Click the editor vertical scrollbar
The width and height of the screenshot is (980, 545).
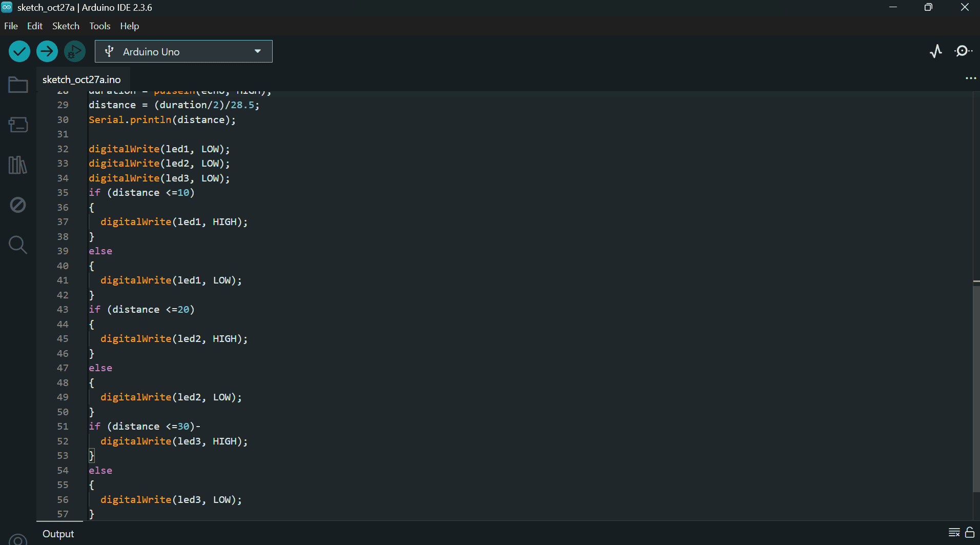pos(976,385)
